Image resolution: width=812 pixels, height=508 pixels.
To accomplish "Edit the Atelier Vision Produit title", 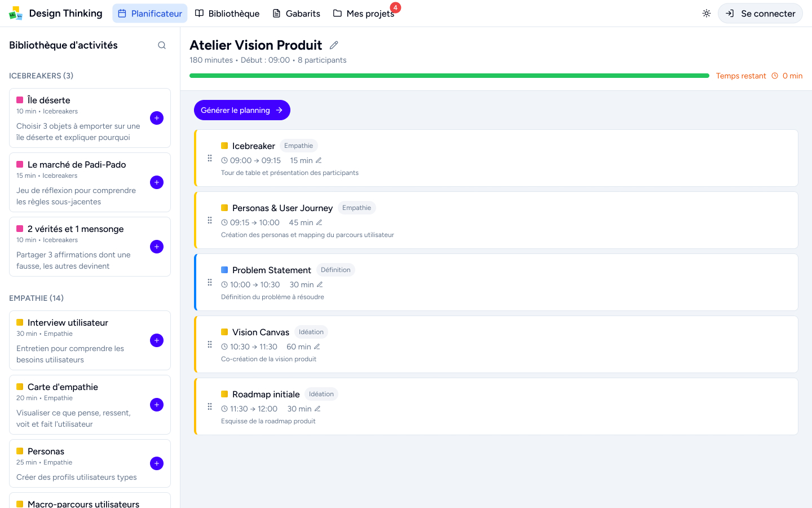I will point(334,45).
